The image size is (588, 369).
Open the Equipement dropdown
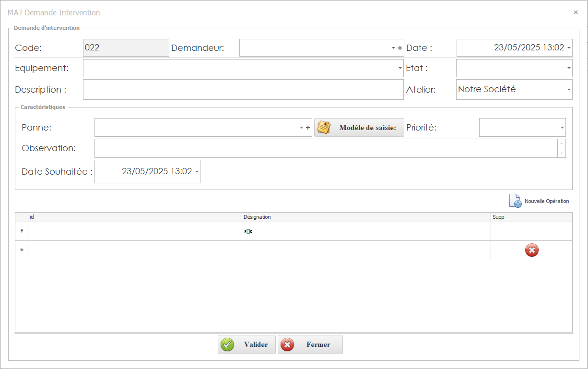tap(400, 68)
